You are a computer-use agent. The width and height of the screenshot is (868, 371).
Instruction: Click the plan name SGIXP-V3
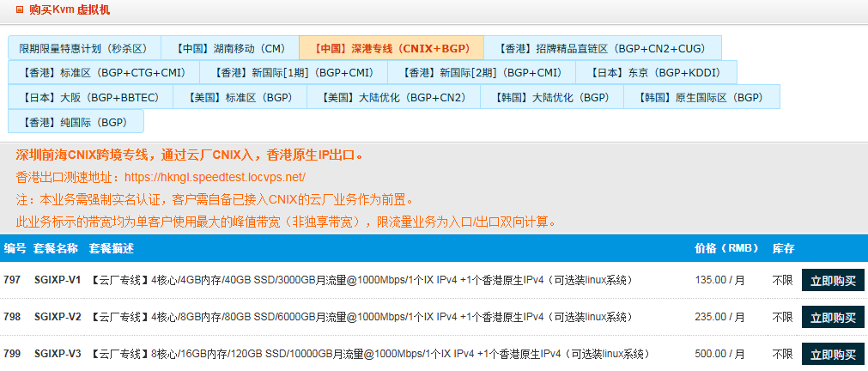(58, 354)
